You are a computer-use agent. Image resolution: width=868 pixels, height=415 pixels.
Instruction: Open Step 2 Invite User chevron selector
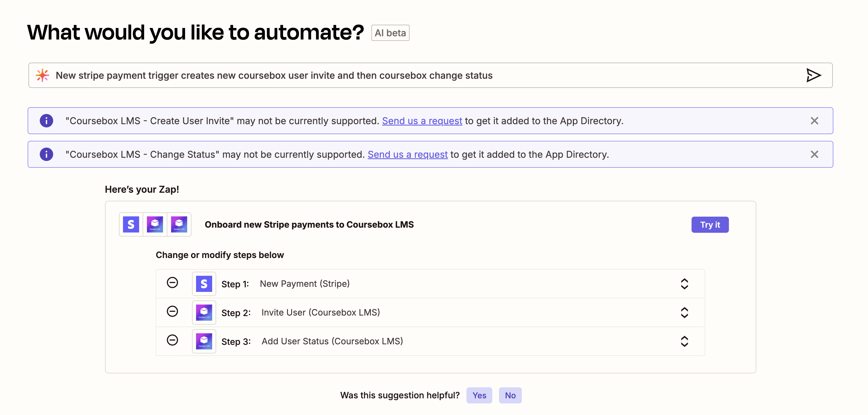click(x=684, y=313)
